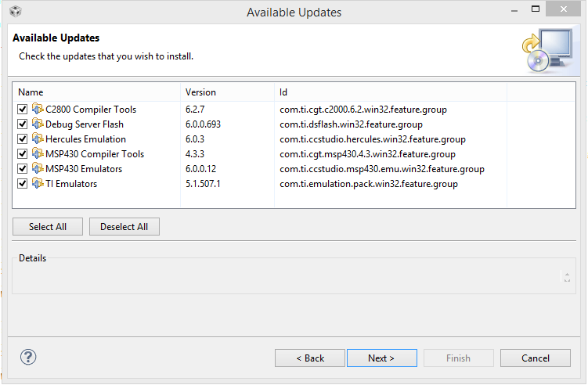Screen dimensions: 588x385
Task: Click id com.ti.dsflash.win32.feature.group
Action: [x=351, y=124]
